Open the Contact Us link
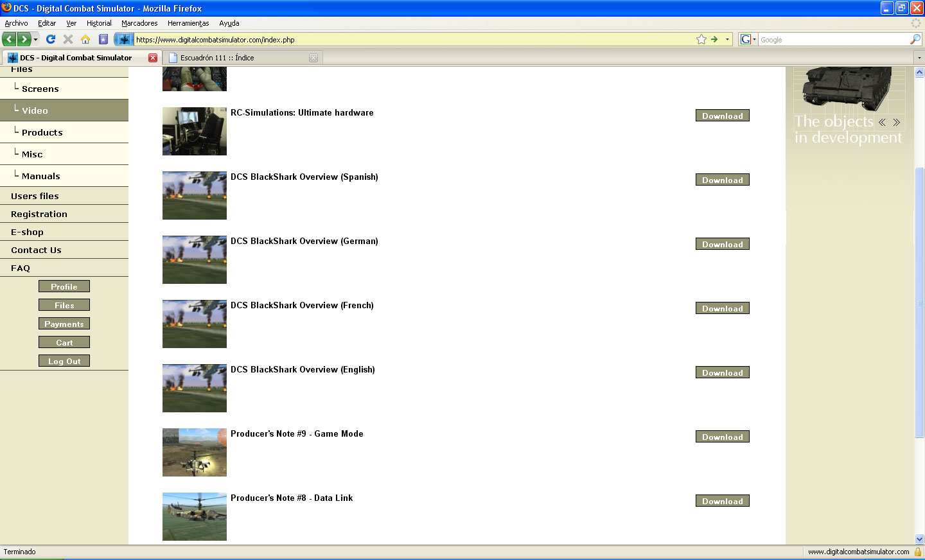This screenshot has height=560, width=925. pos(36,250)
